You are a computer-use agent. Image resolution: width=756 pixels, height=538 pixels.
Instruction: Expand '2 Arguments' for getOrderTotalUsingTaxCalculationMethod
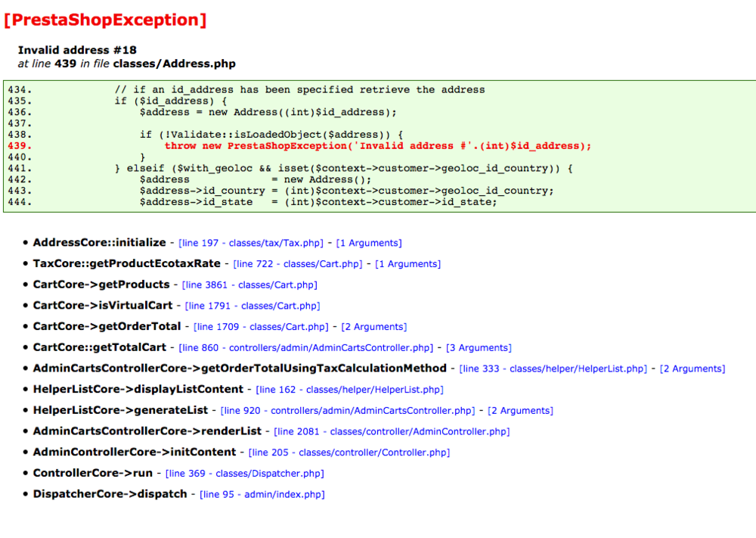tap(692, 369)
